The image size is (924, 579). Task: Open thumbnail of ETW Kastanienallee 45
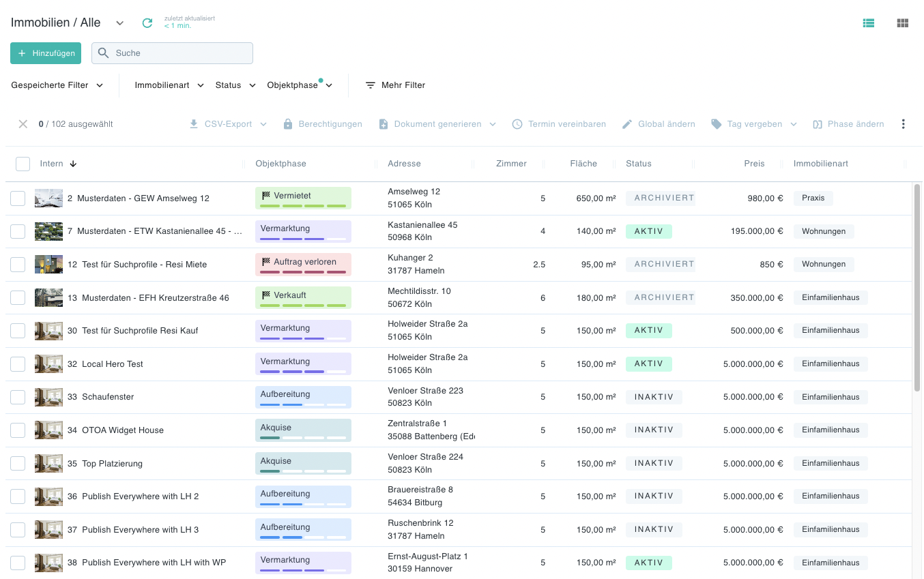pos(48,231)
